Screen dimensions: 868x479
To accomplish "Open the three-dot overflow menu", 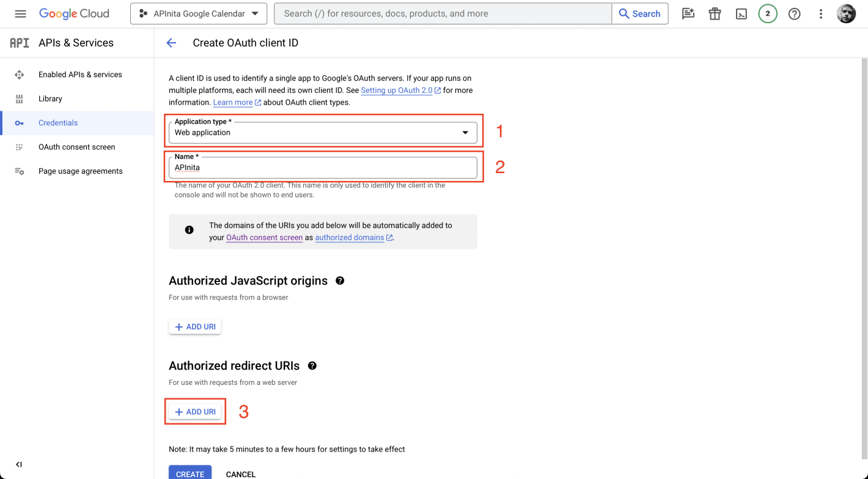I will [820, 13].
